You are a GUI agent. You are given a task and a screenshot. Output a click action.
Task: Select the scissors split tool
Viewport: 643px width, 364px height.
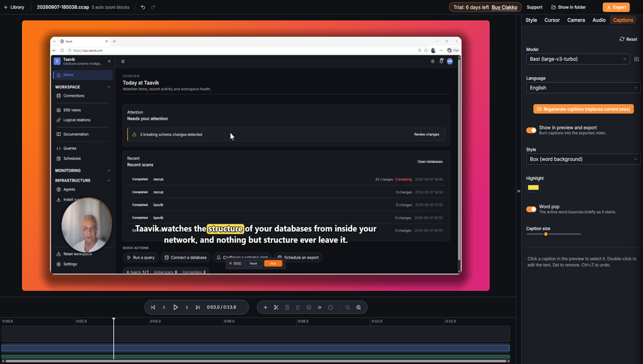click(x=276, y=307)
